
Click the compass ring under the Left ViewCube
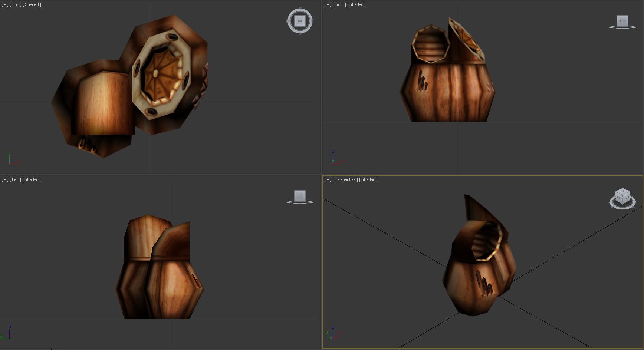[300, 202]
